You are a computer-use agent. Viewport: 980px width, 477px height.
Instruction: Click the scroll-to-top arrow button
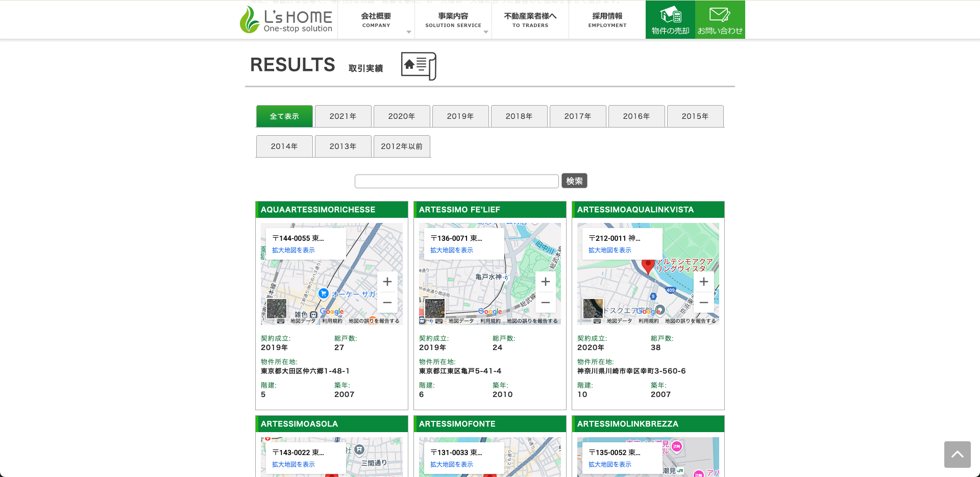click(x=957, y=454)
